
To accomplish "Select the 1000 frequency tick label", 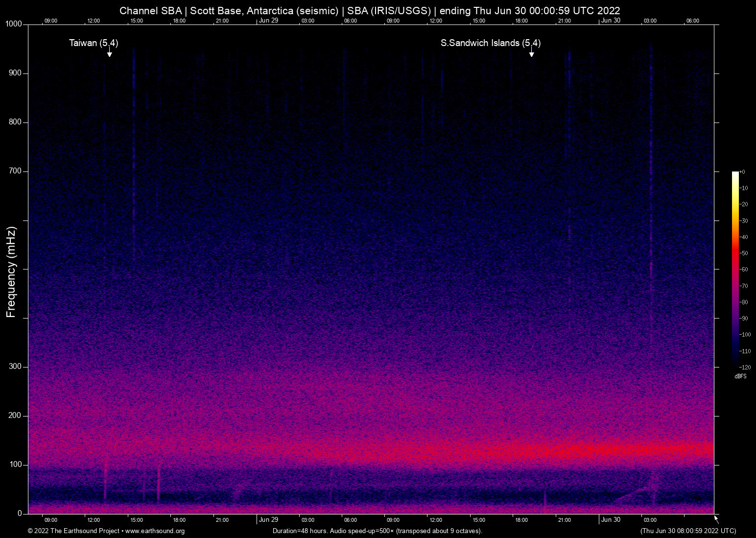I will point(14,24).
